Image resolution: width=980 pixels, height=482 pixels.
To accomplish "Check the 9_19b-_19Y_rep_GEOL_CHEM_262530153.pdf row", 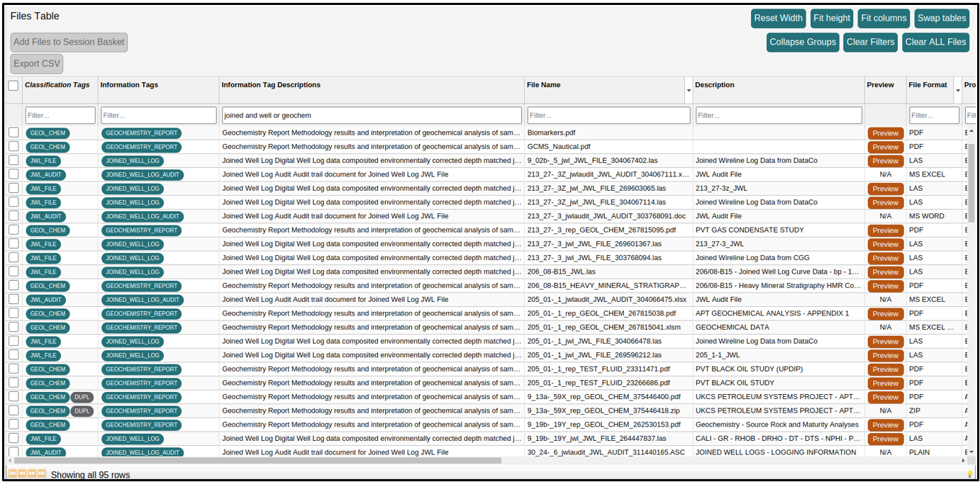I will coord(13,425).
